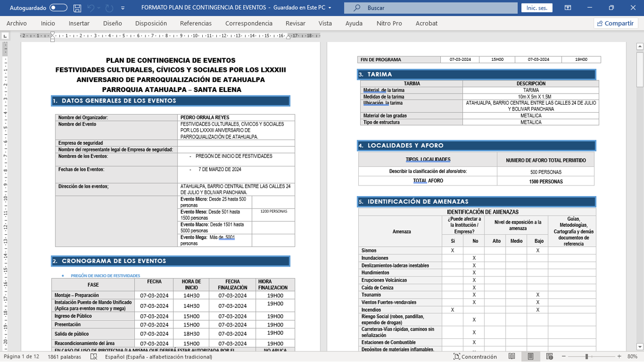Enable Concentración focus mode
Image resolution: width=644 pixels, height=362 pixels.
pyautogui.click(x=475, y=356)
